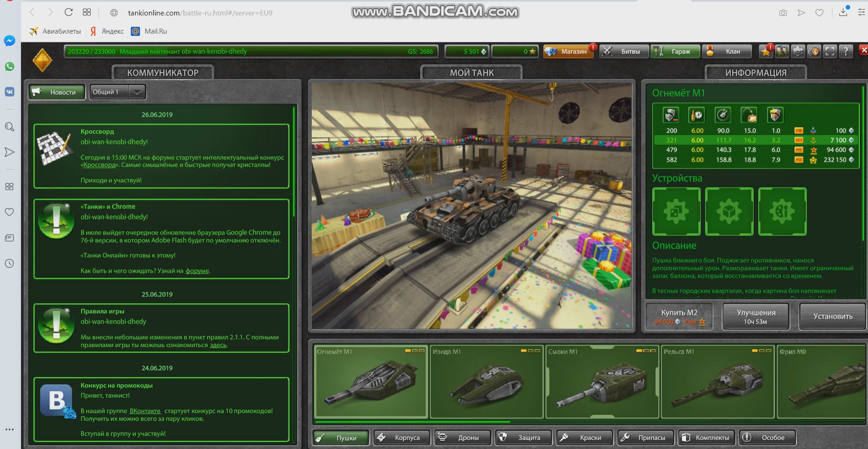Switch to Припасы supplies category
The width and height of the screenshot is (868, 449).
pos(646,438)
